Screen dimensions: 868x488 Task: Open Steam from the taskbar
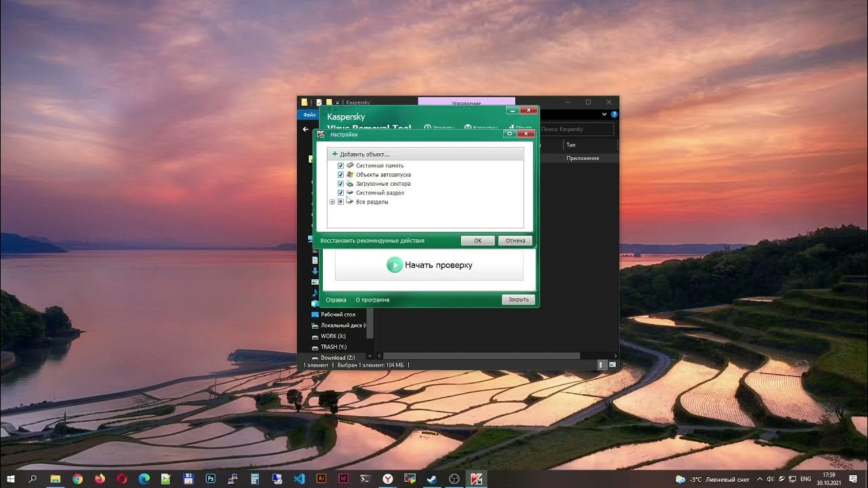(x=432, y=479)
